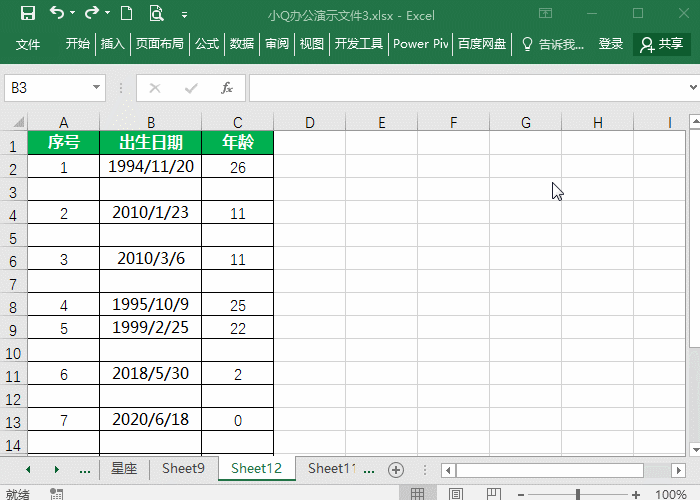700x500 pixels.
Task: Click the 共享 share button
Action: 662,44
